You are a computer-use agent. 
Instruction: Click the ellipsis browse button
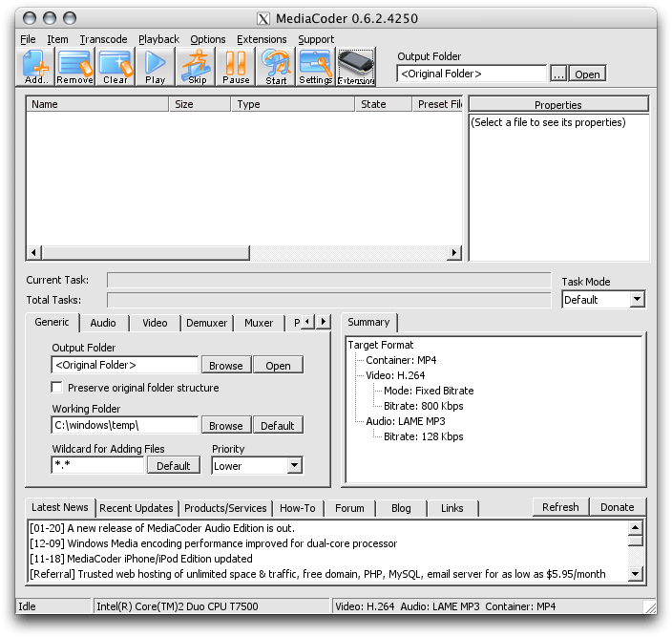click(x=558, y=74)
